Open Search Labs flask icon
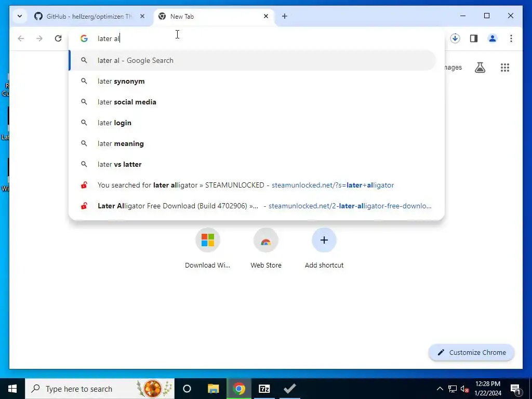Image resolution: width=532 pixels, height=399 pixels. click(x=480, y=68)
